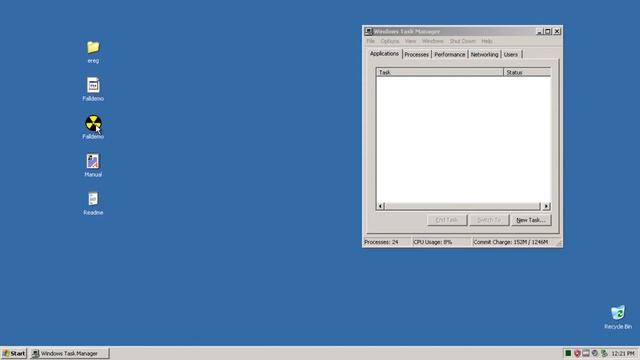Viewport: 640px width, 360px height.
Task: Switch to the Users tab
Action: pyautogui.click(x=511, y=54)
